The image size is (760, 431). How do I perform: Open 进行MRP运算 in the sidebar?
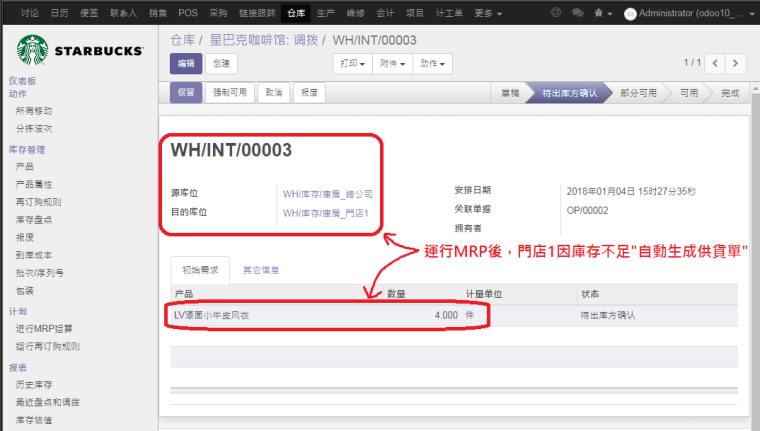coord(44,329)
